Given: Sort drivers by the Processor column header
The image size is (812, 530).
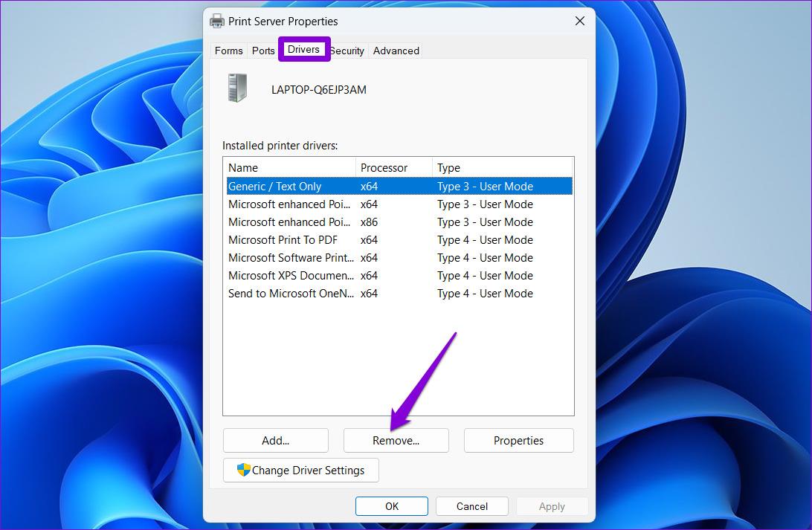Looking at the screenshot, I should (381, 167).
